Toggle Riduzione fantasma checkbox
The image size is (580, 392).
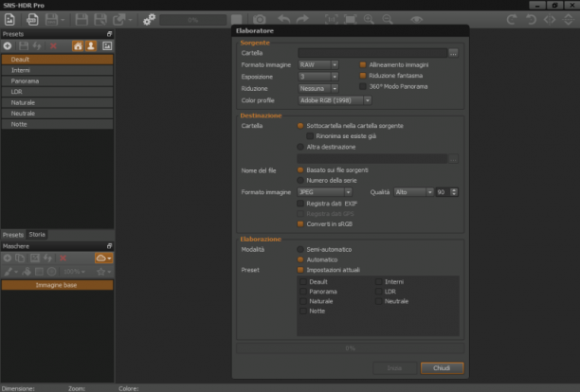(363, 76)
